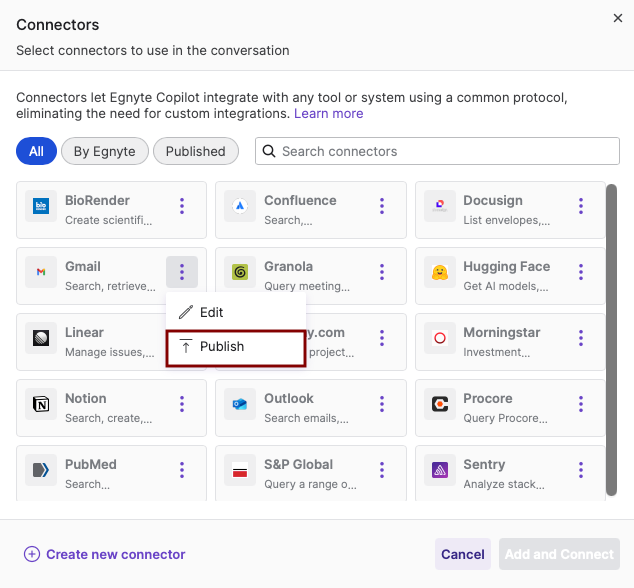
Task: Click the magnifier icon in search box
Action: (x=269, y=151)
